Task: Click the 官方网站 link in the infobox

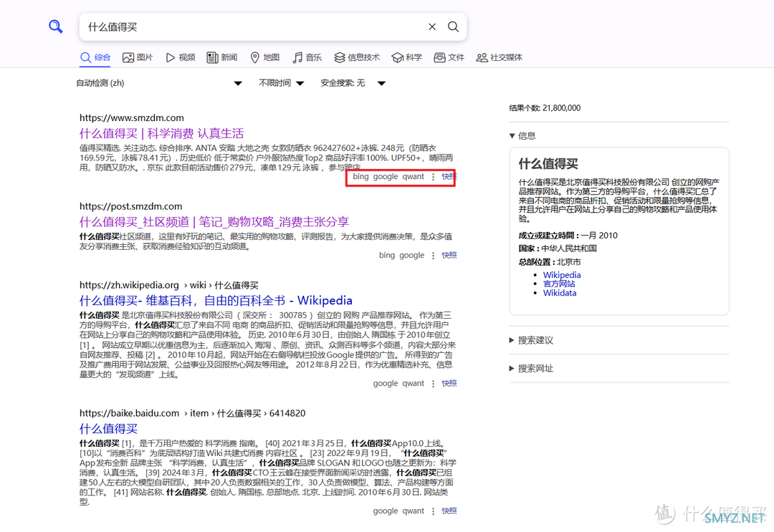Action: [x=559, y=284]
